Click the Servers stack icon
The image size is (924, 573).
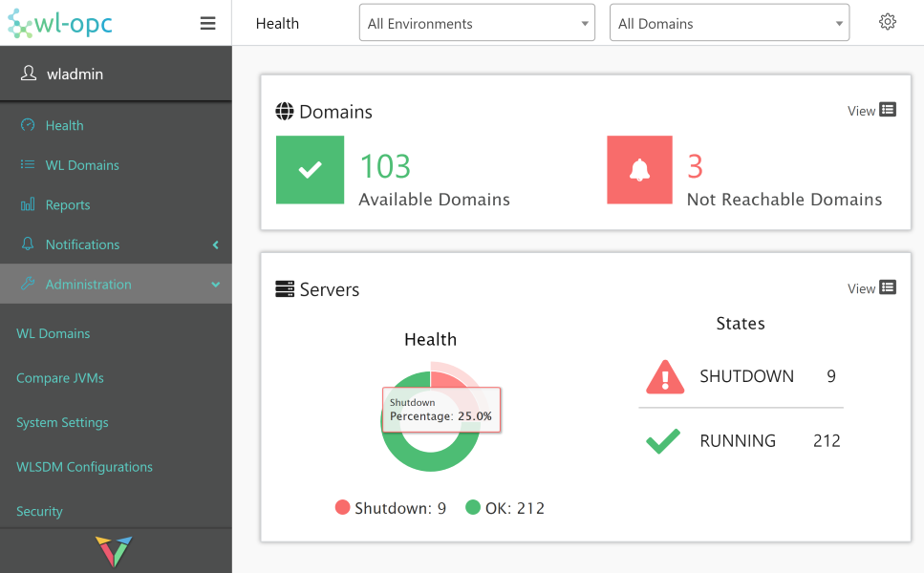(x=285, y=289)
